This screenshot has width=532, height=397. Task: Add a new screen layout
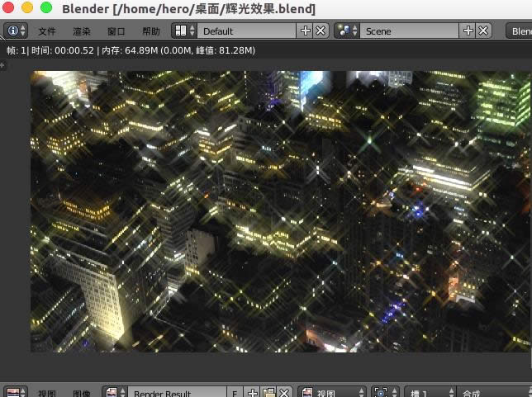[305, 31]
